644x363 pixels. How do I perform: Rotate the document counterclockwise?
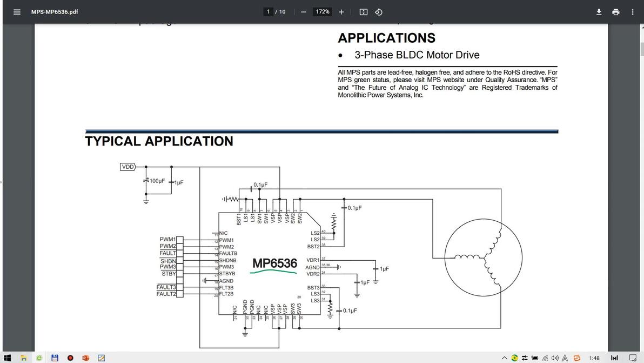(379, 12)
